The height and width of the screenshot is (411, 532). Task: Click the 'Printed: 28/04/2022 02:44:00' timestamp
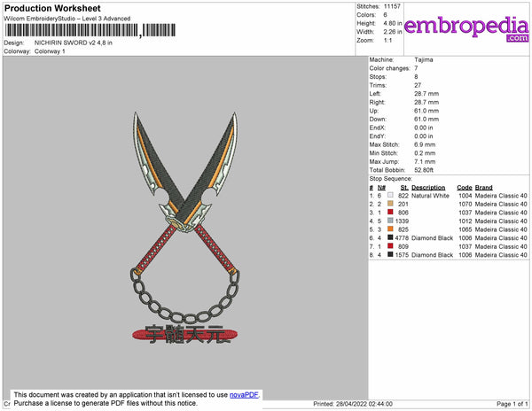pos(353,404)
